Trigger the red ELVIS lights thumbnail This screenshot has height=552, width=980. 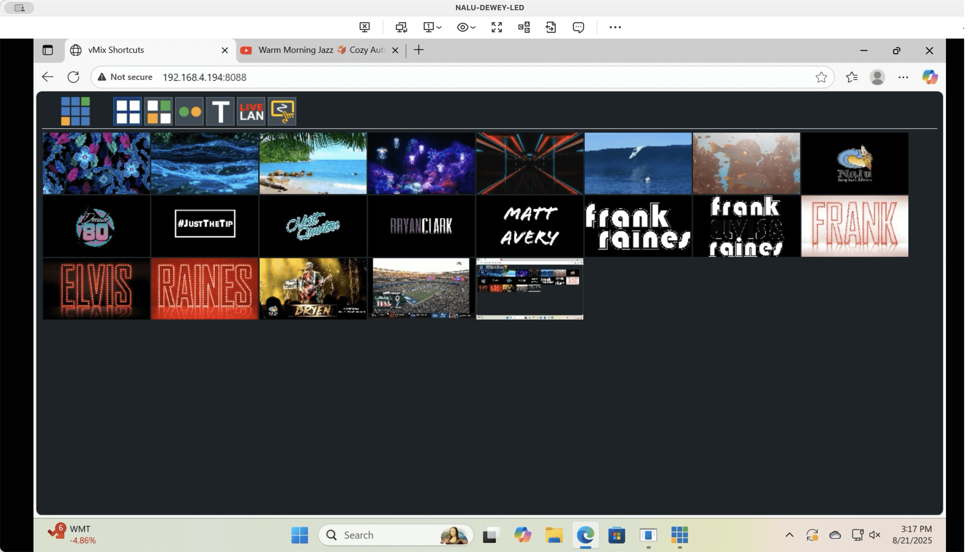[x=96, y=289]
